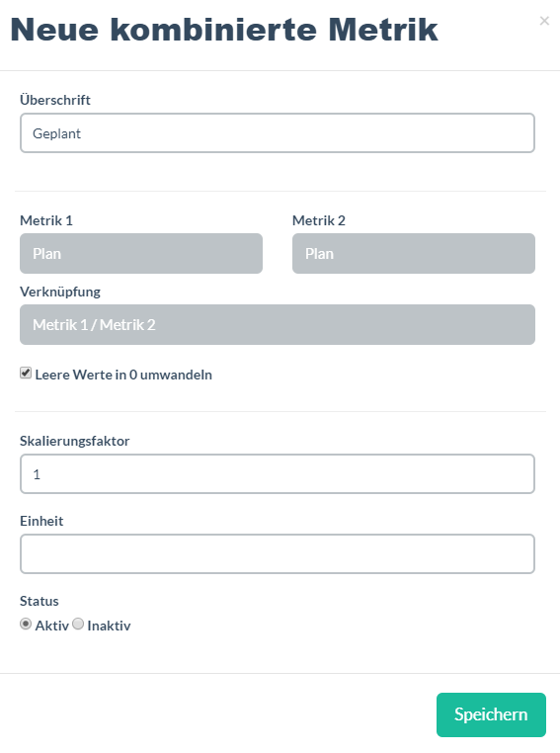Click the Überschrift field label

point(55,100)
